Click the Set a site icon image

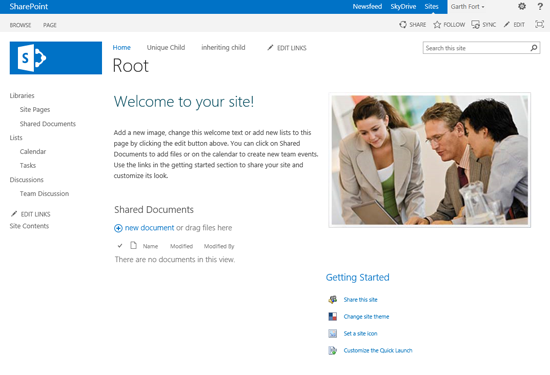click(333, 333)
